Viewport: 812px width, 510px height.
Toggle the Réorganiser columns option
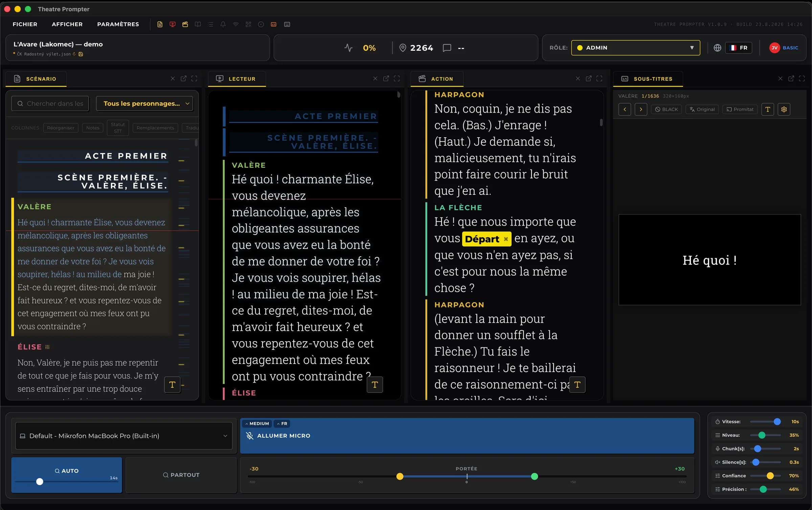(x=61, y=127)
